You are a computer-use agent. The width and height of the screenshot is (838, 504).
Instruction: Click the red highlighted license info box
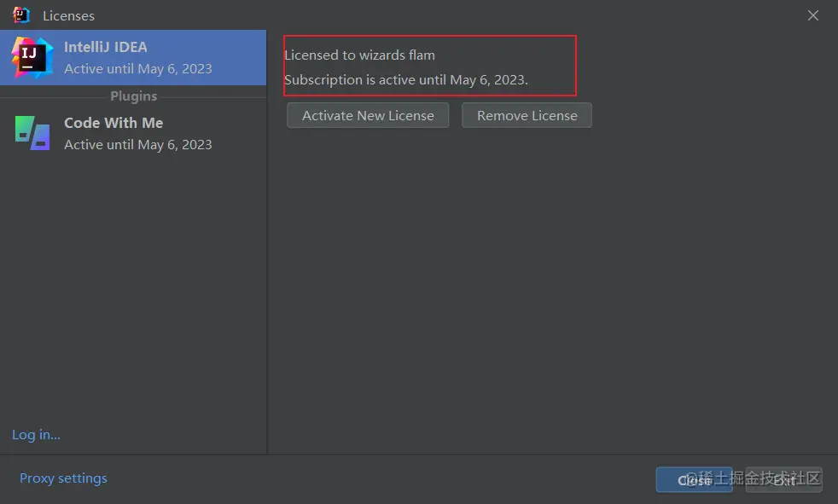point(430,66)
